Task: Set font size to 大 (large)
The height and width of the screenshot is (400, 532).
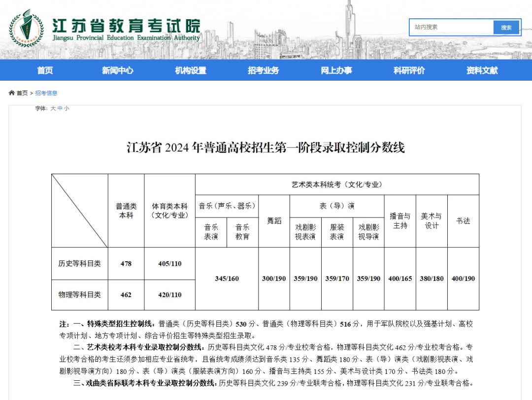Action: [53, 108]
